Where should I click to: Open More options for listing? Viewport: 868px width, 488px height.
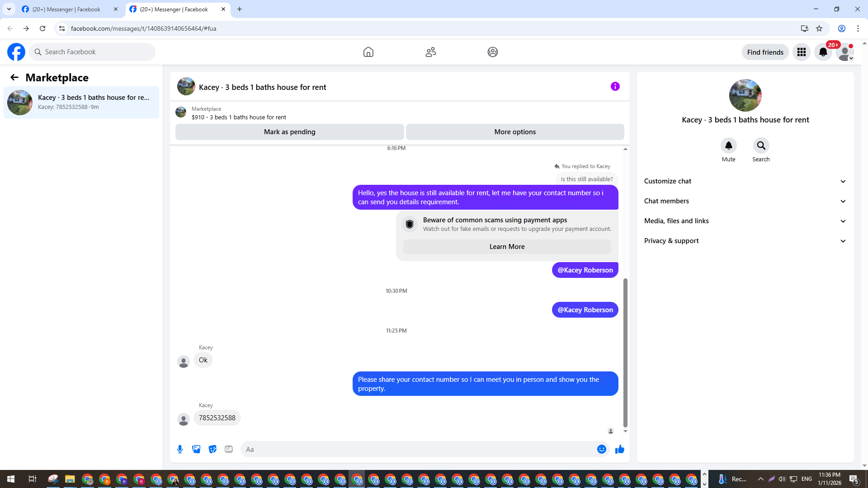[x=515, y=132]
